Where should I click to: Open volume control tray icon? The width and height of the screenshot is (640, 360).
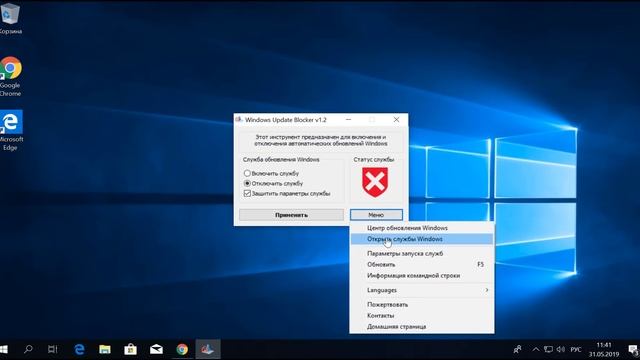pos(561,349)
